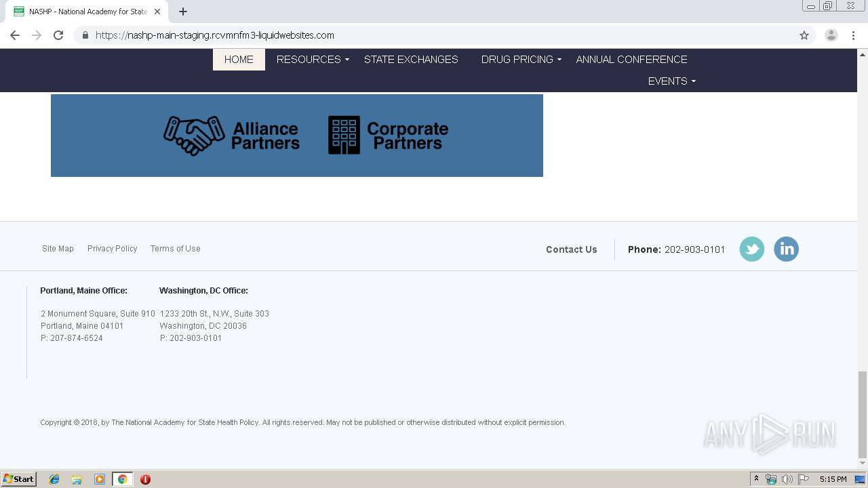Image resolution: width=868 pixels, height=488 pixels.
Task: Expand the DRUG PRICING dropdown
Action: click(521, 60)
